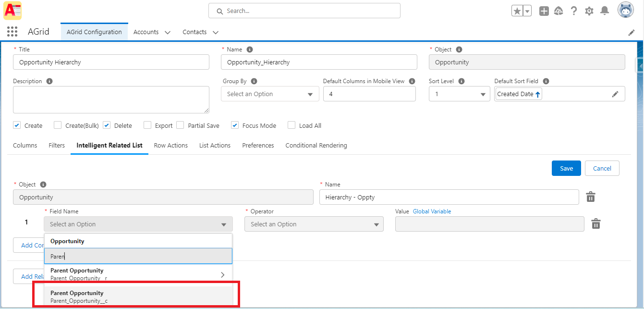The height and width of the screenshot is (309, 644).
Task: Edit navigation bar pencil icon
Action: 632,33
